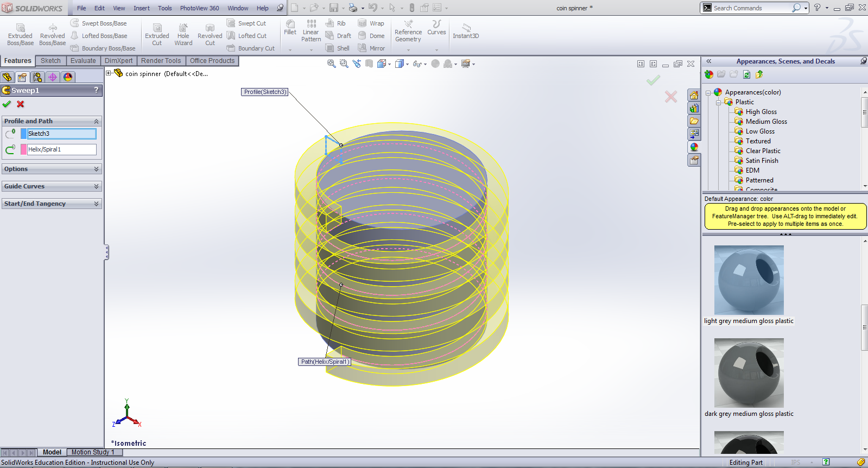Image resolution: width=868 pixels, height=468 pixels.
Task: Choose the Lofted Cut tool
Action: [247, 36]
